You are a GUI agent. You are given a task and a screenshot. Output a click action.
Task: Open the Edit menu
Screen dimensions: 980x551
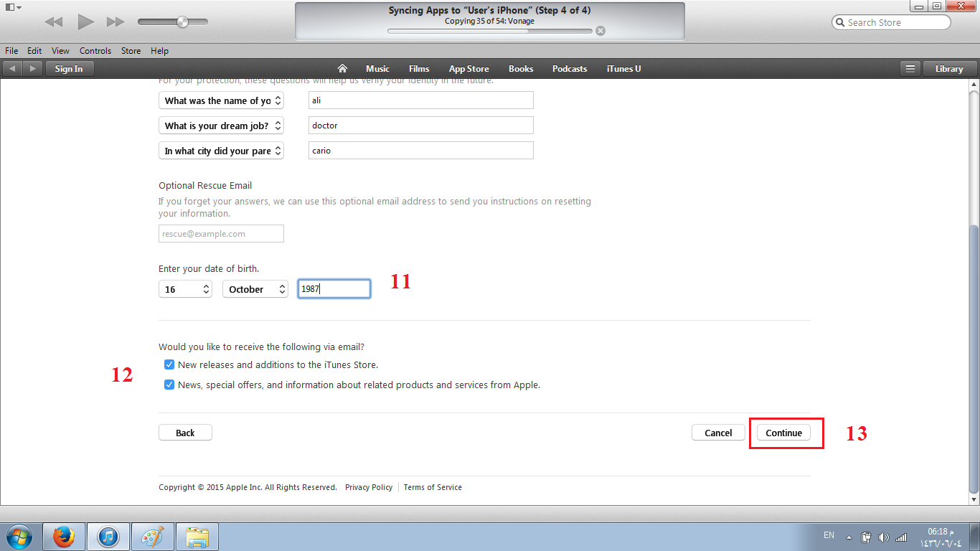click(34, 51)
